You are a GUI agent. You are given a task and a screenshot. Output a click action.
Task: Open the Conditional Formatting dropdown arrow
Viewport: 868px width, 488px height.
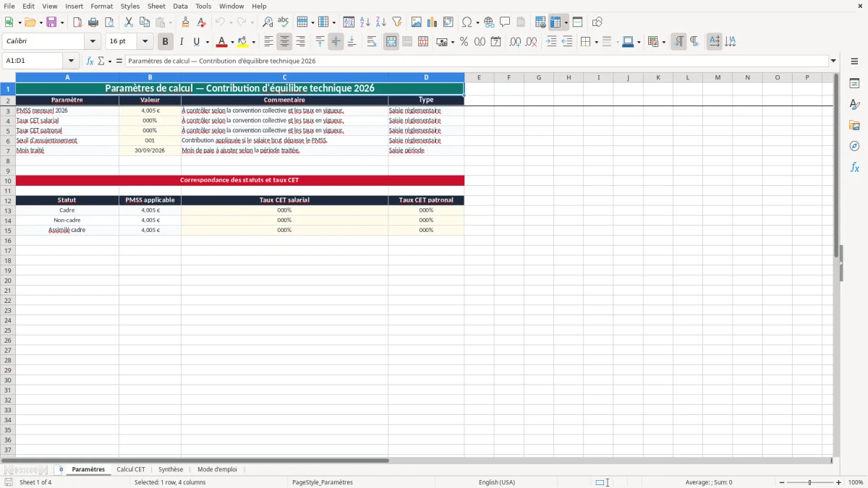click(663, 42)
